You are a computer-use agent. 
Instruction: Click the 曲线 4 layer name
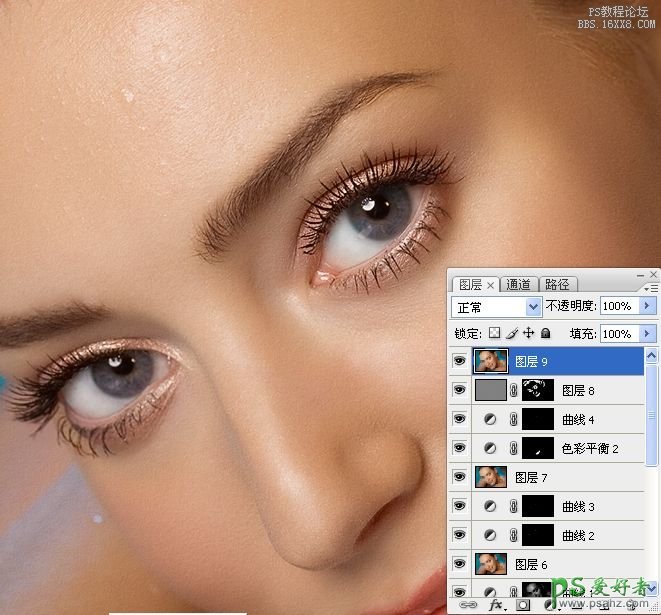(578, 420)
